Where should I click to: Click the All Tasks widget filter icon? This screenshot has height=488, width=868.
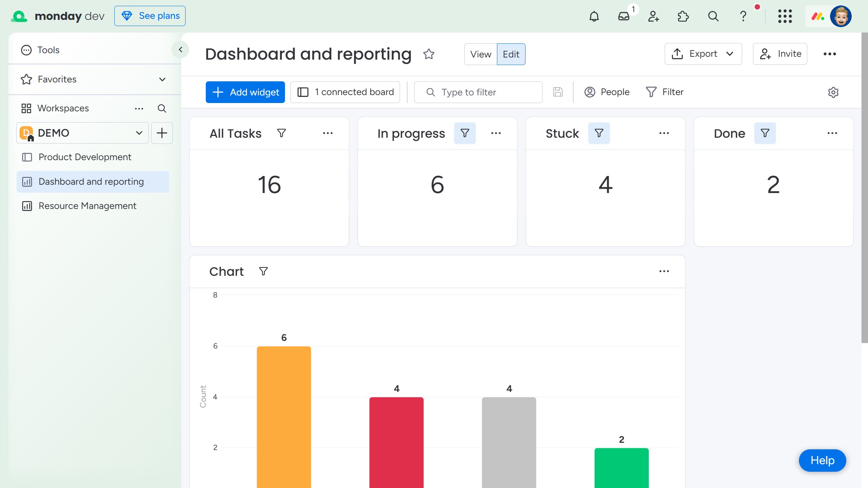(281, 133)
